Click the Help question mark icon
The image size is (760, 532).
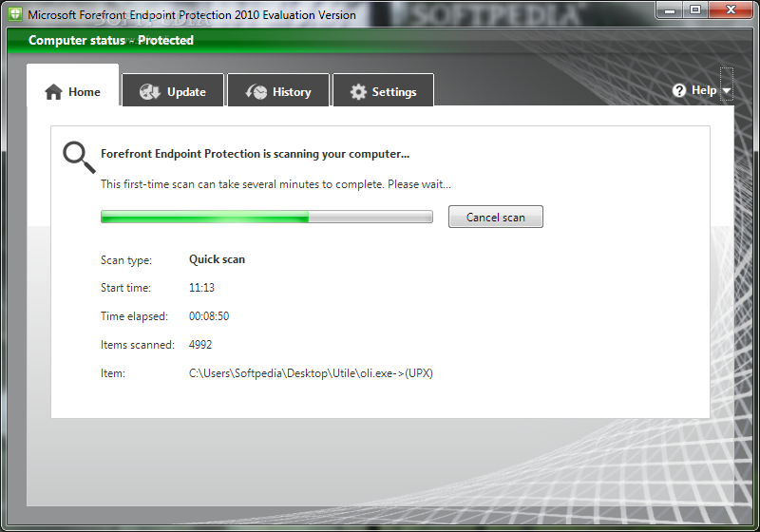[x=679, y=90]
